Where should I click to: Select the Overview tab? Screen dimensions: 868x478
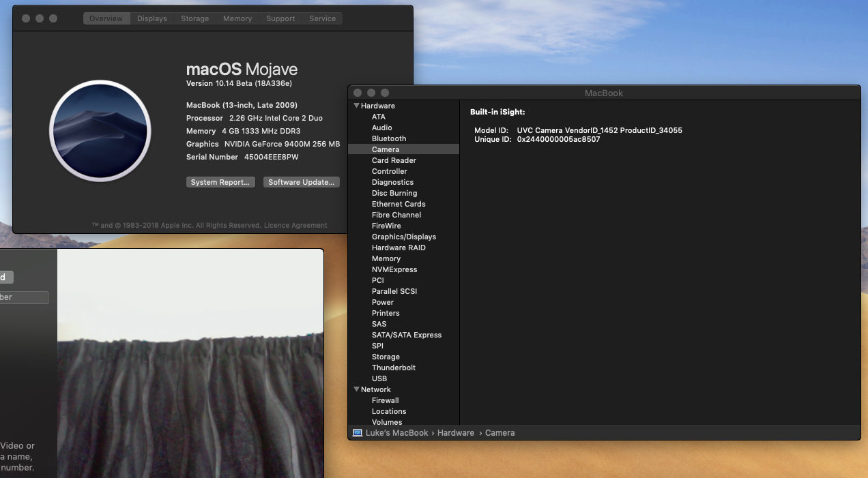(x=106, y=18)
